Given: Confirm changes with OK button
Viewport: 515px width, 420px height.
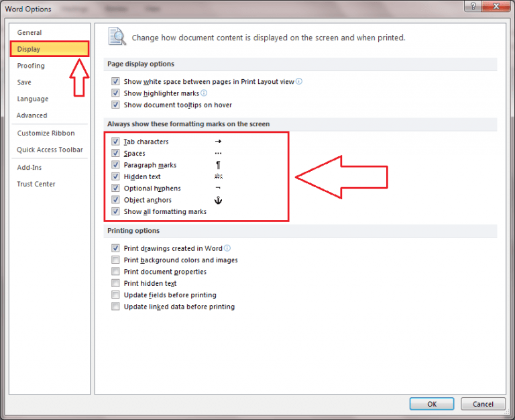Looking at the screenshot, I should coord(432,404).
